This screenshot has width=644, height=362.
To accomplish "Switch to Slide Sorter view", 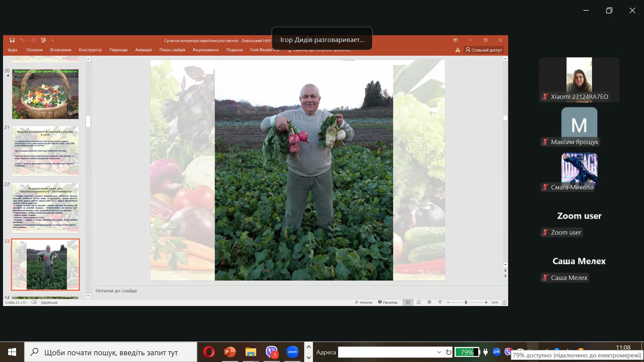I will 419,302.
